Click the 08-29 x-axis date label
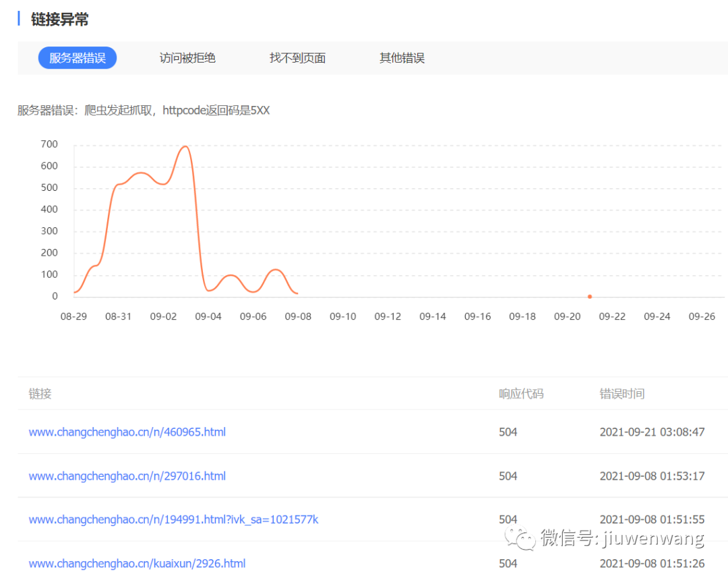Viewport: 728px width, 572px height. point(73,316)
